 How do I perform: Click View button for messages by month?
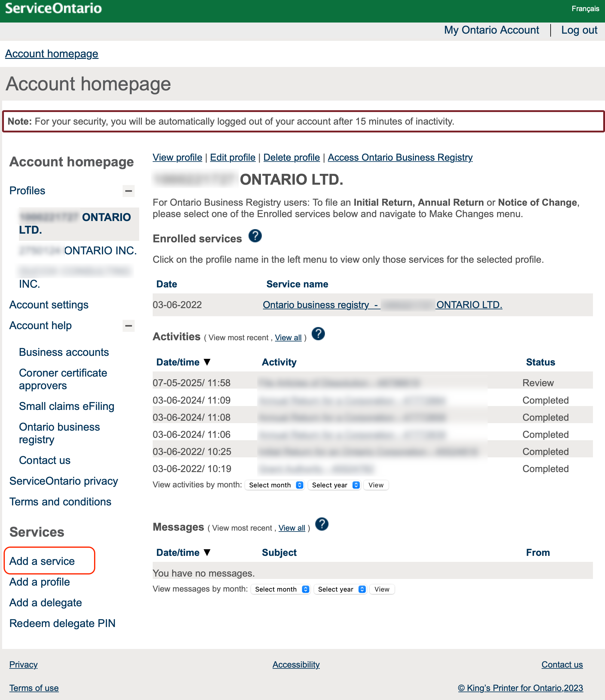pyautogui.click(x=382, y=589)
